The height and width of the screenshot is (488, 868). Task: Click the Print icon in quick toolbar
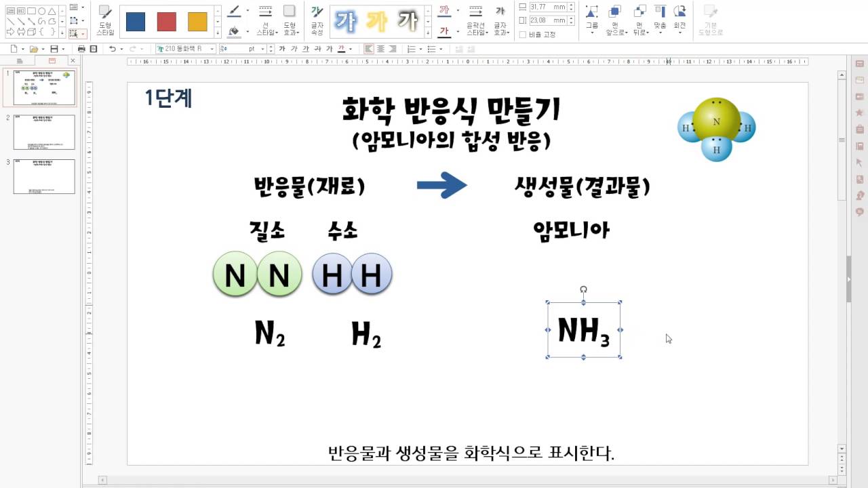81,49
